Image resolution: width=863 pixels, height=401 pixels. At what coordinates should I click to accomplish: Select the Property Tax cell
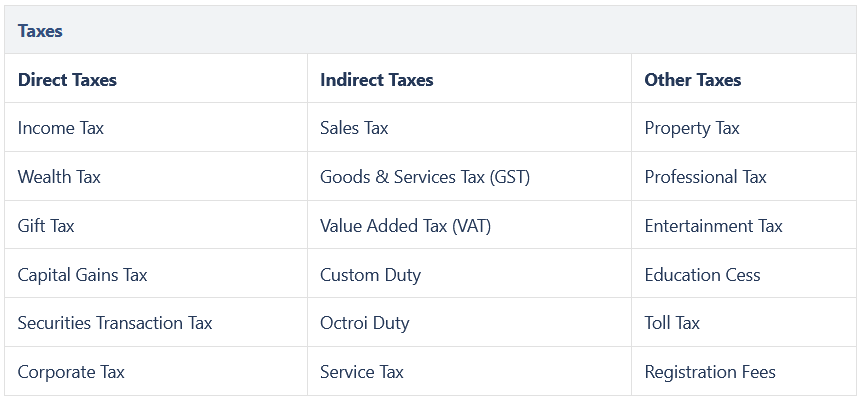[692, 128]
